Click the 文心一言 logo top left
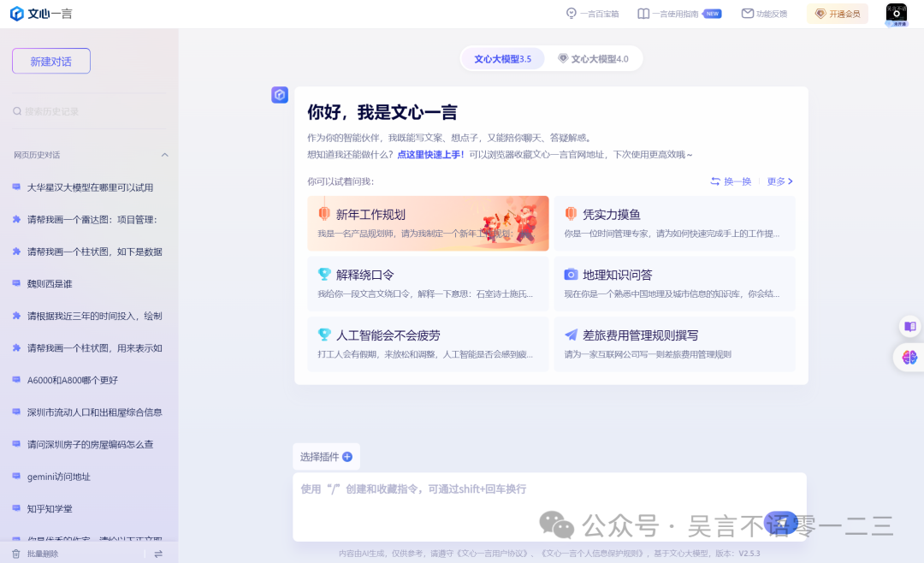This screenshot has height=563, width=924. coord(41,13)
